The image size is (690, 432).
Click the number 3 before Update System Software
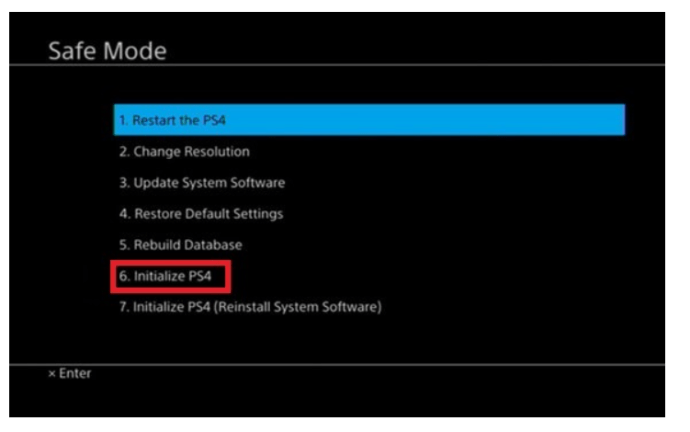[124, 183]
